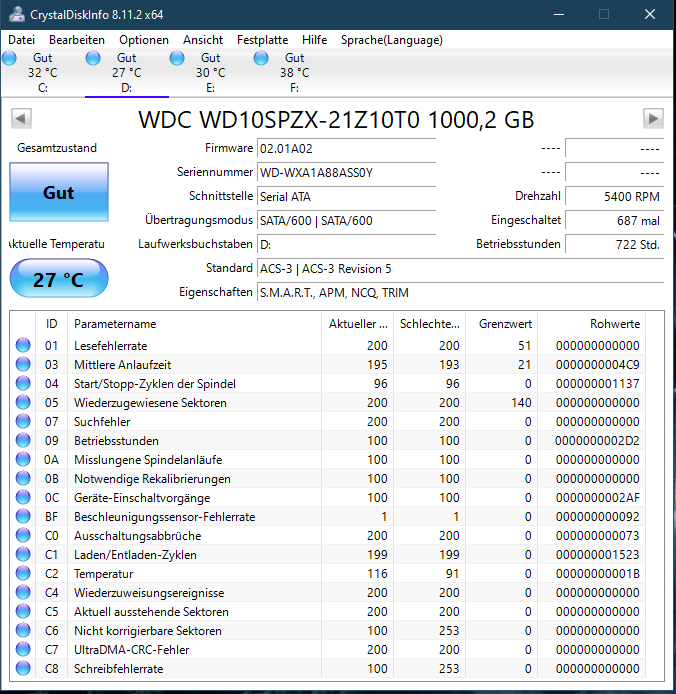This screenshot has height=694, width=676.
Task: Click raw value 00000000001B
Action: (x=598, y=574)
